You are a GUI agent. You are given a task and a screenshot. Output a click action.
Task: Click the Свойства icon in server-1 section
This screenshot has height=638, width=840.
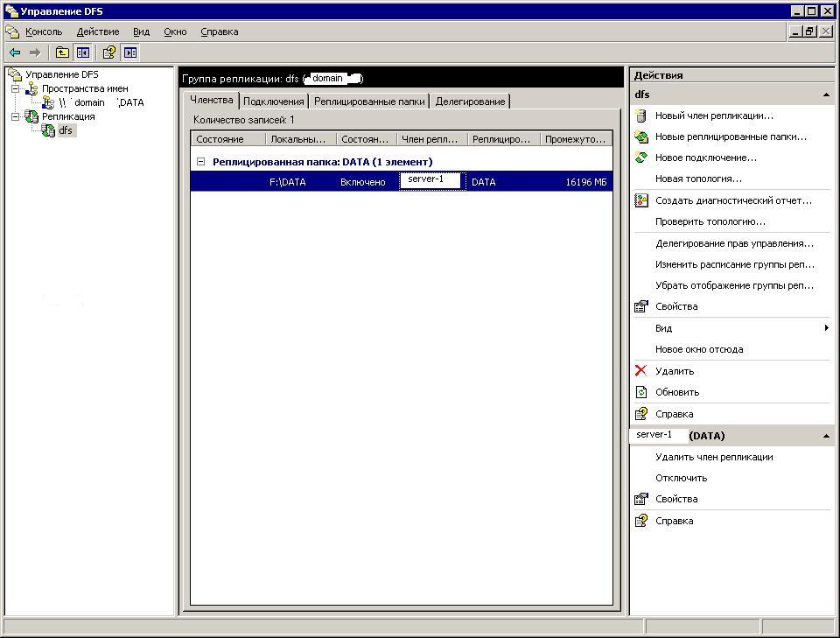click(641, 499)
